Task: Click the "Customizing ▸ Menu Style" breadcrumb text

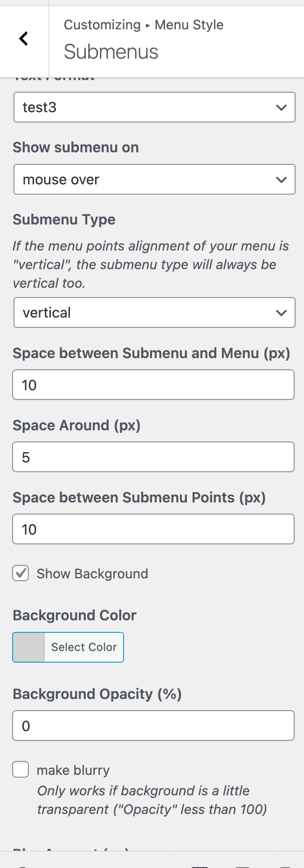Action: tap(144, 25)
